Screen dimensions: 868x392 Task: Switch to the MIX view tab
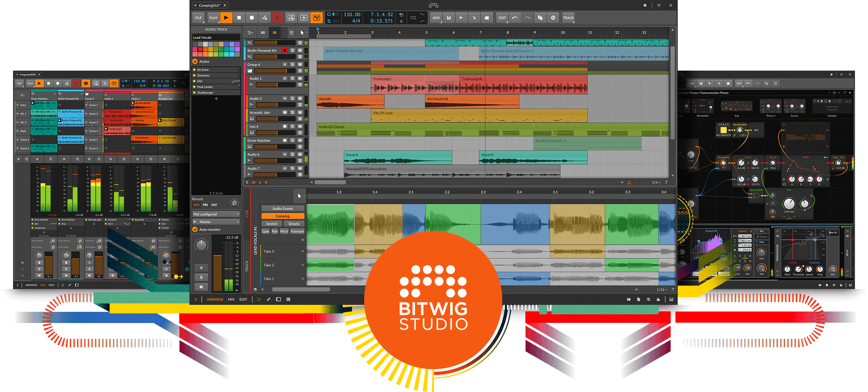pyautogui.click(x=231, y=299)
